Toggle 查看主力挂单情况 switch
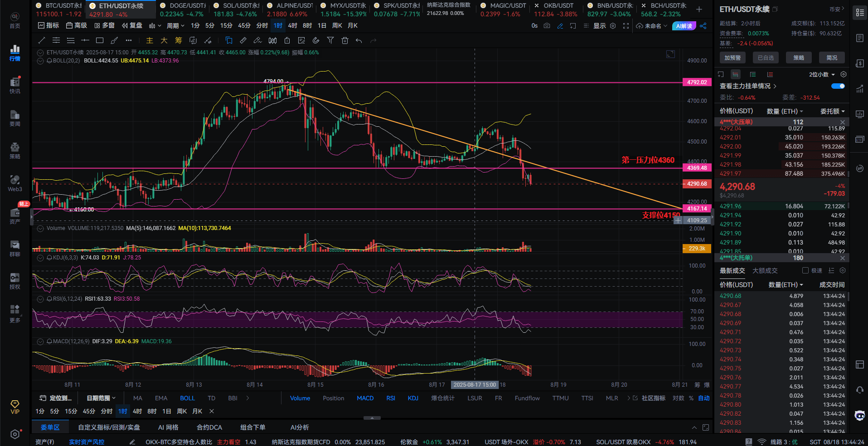Image resolution: width=868 pixels, height=446 pixels. click(838, 86)
